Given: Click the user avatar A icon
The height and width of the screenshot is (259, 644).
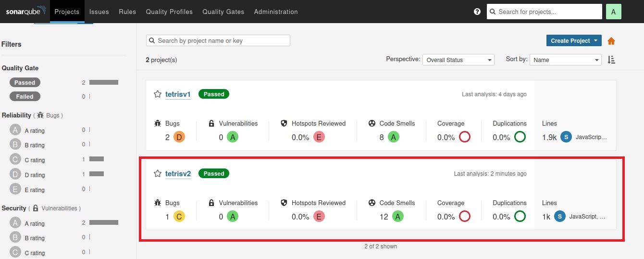Looking at the screenshot, I should coord(613,12).
